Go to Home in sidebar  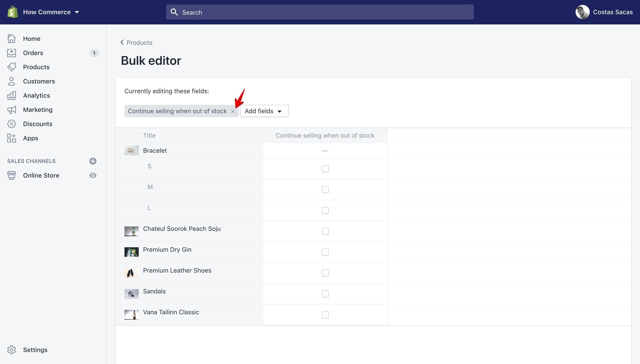tap(32, 38)
